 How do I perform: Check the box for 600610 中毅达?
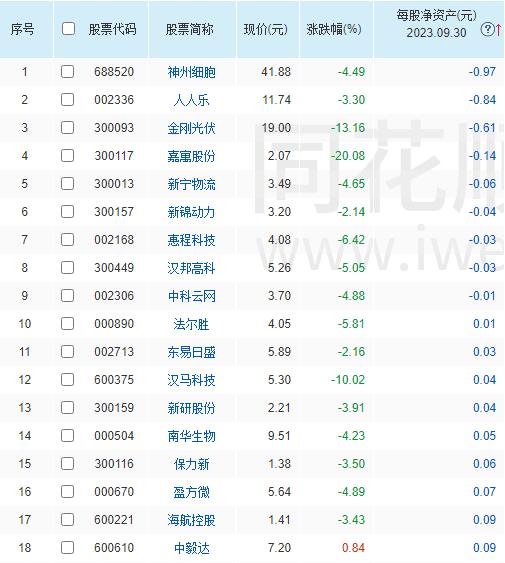click(x=68, y=548)
